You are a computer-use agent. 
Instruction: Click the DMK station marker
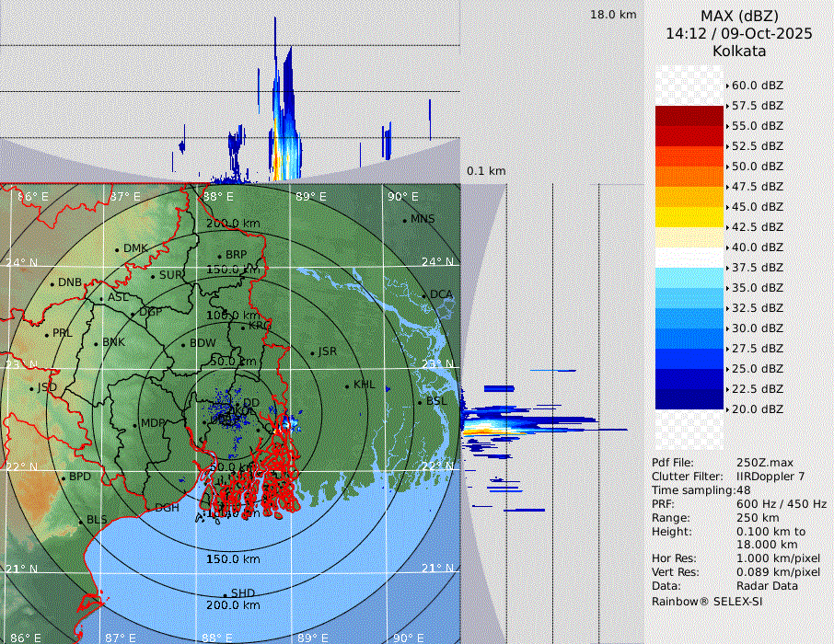point(117,249)
